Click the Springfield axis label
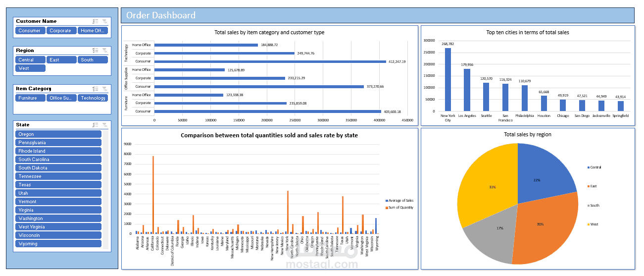 (620, 116)
